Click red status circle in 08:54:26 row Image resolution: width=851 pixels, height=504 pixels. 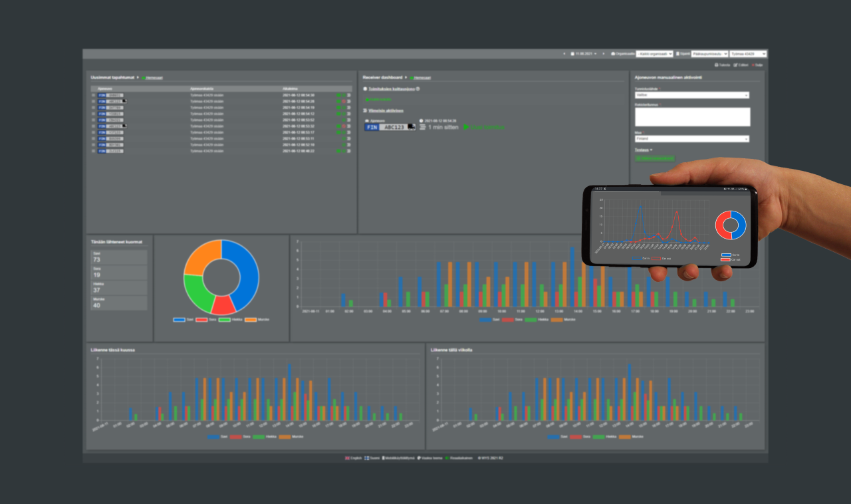344,101
